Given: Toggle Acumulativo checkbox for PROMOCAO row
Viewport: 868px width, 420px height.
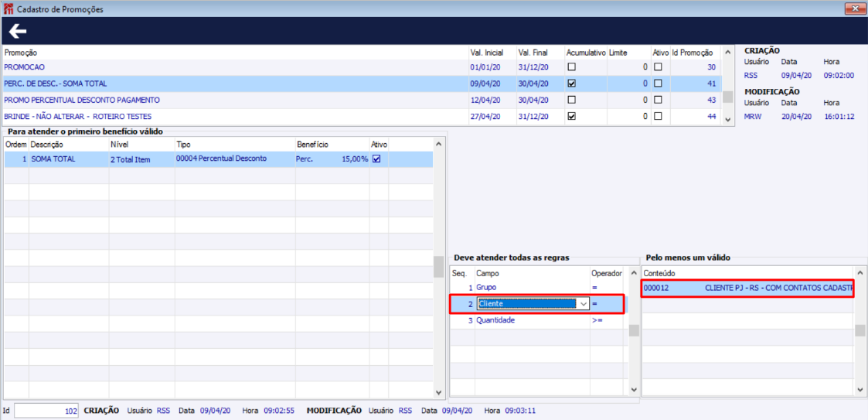Looking at the screenshot, I should coord(572,67).
